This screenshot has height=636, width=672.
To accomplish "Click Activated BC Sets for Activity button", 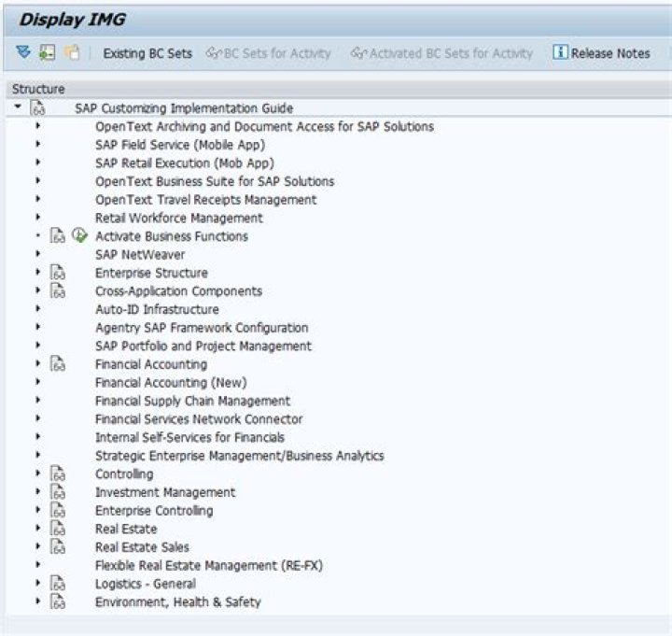I will (x=441, y=53).
